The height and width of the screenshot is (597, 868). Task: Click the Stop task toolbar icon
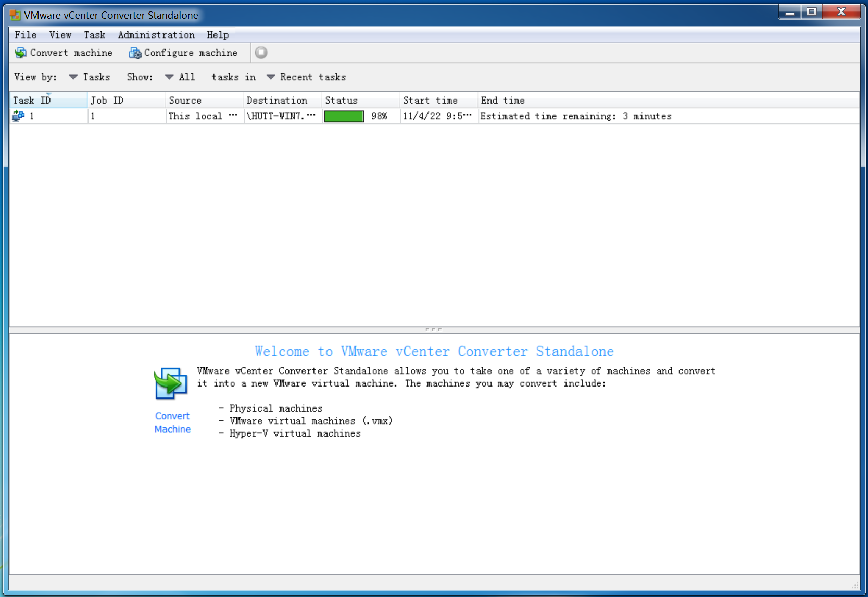pos(261,53)
